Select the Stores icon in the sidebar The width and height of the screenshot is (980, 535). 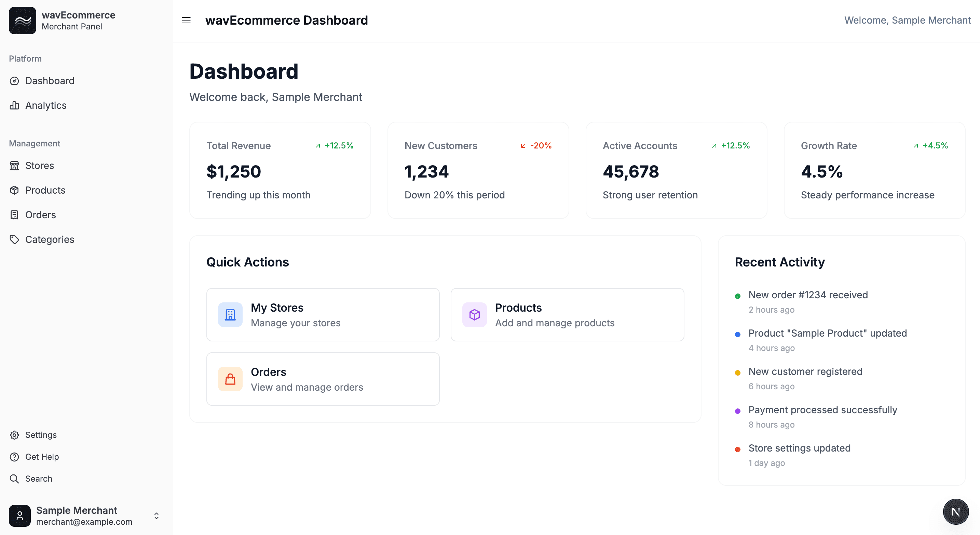[14, 166]
